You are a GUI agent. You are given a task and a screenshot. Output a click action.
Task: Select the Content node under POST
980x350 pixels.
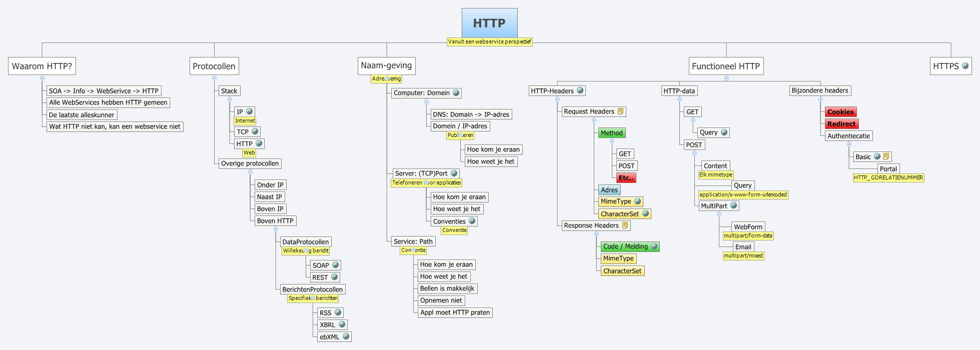click(715, 165)
